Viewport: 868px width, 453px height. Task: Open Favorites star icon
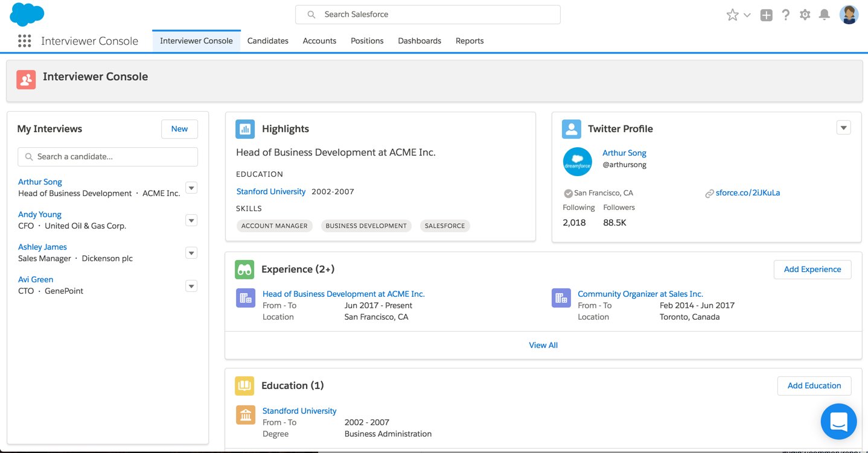pyautogui.click(x=732, y=15)
